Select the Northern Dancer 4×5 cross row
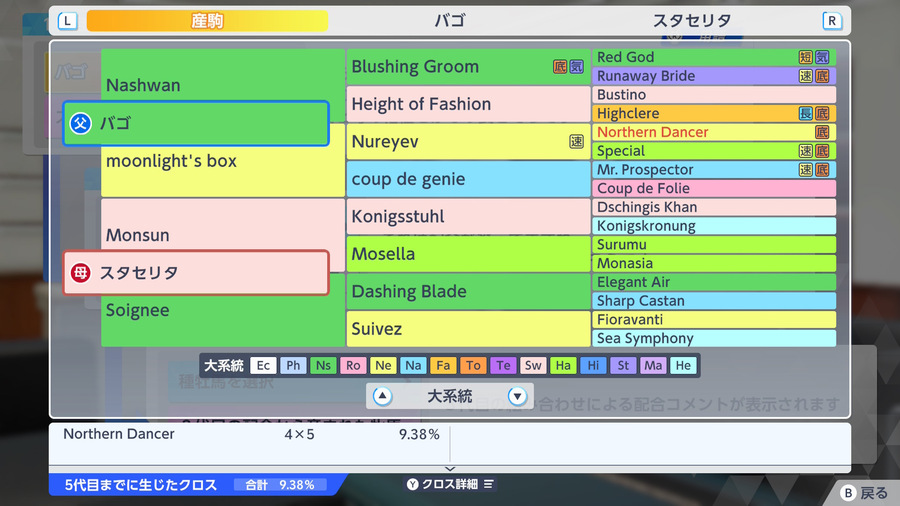900x506 pixels. point(251,434)
